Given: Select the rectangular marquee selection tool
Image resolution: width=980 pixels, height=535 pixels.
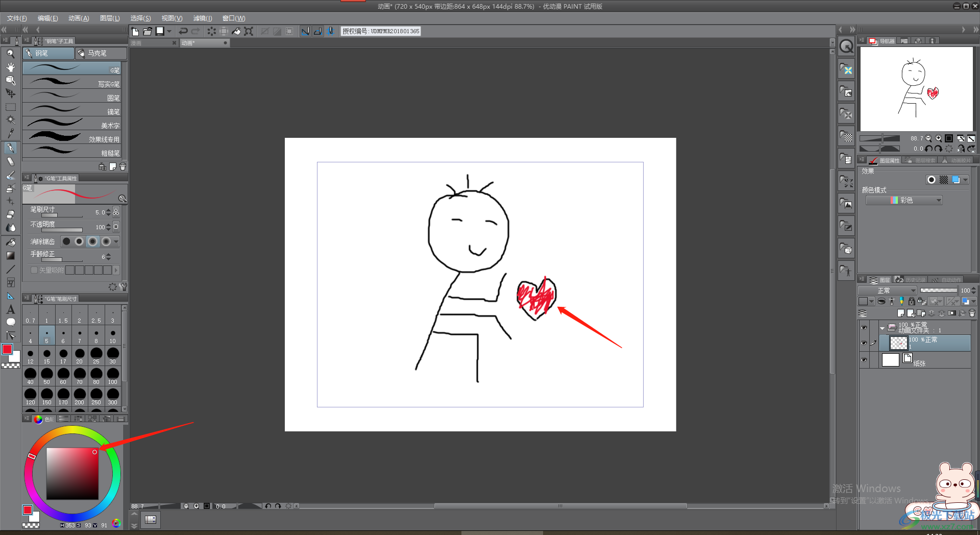Looking at the screenshot, I should click(x=10, y=107).
